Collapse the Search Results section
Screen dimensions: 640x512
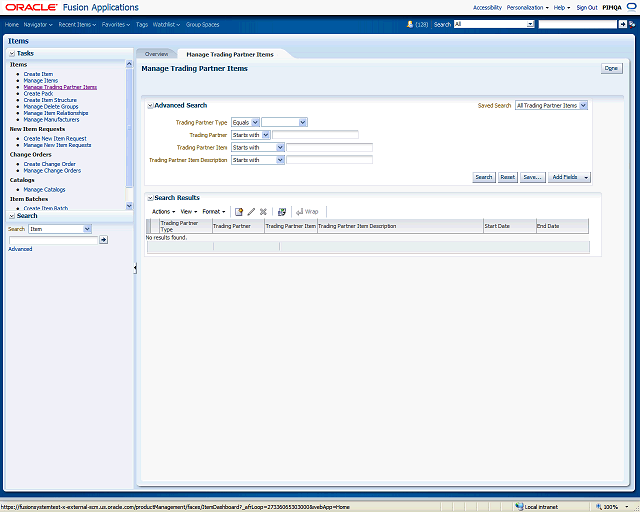[x=150, y=198]
